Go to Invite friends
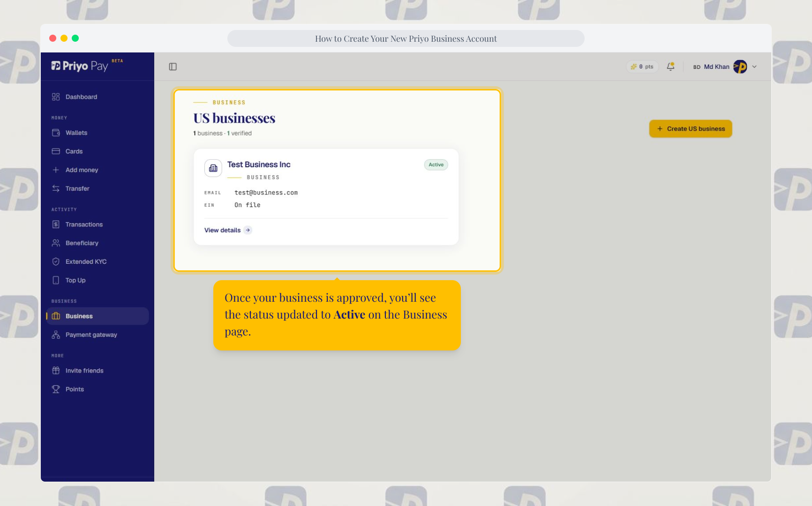 coord(98,371)
